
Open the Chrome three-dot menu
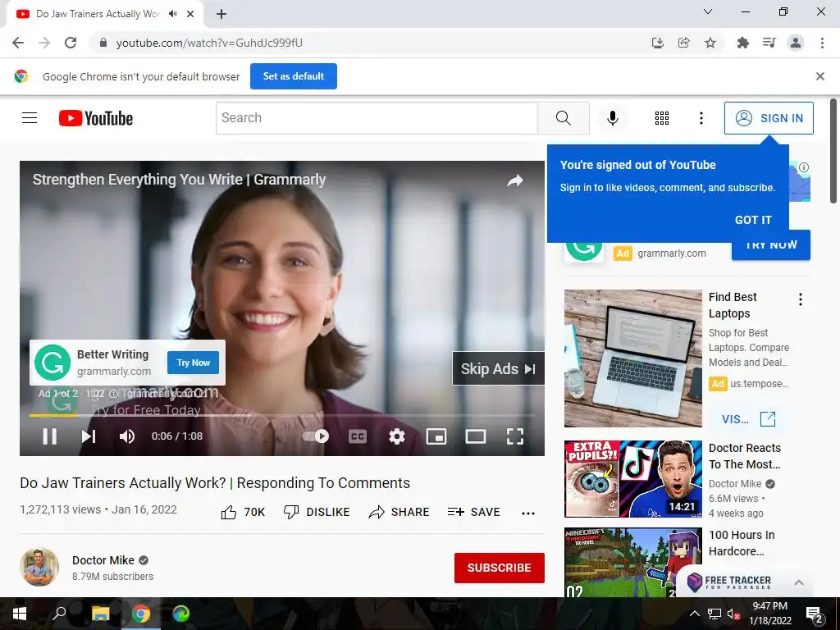(x=822, y=43)
